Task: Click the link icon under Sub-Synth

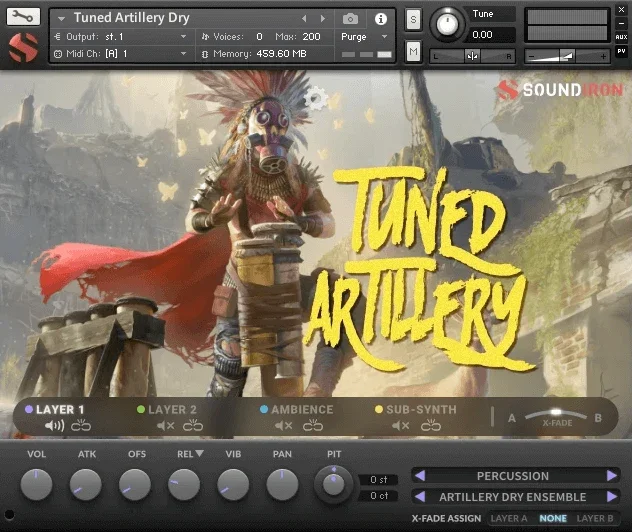Action: click(x=431, y=426)
